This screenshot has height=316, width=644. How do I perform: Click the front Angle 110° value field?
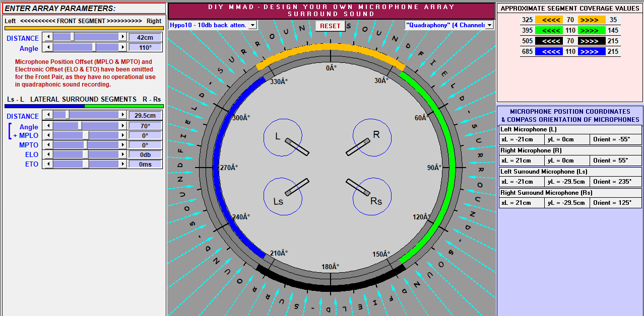pyautogui.click(x=145, y=47)
